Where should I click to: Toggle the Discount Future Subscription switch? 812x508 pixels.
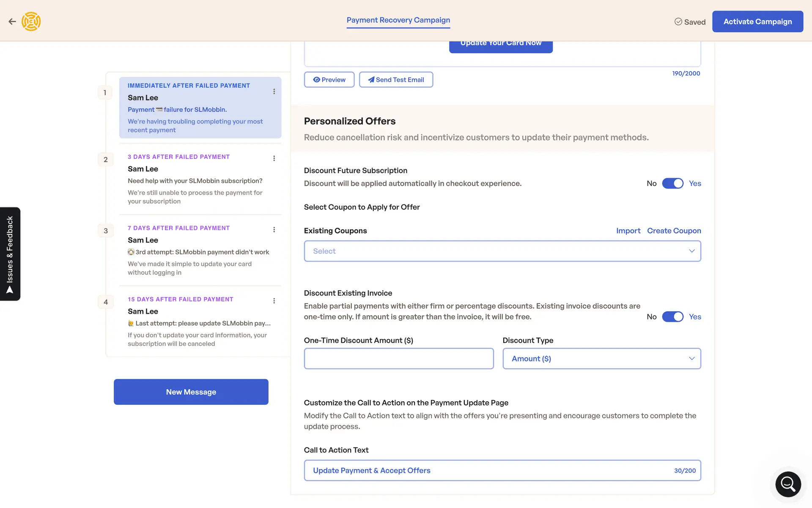click(x=672, y=183)
